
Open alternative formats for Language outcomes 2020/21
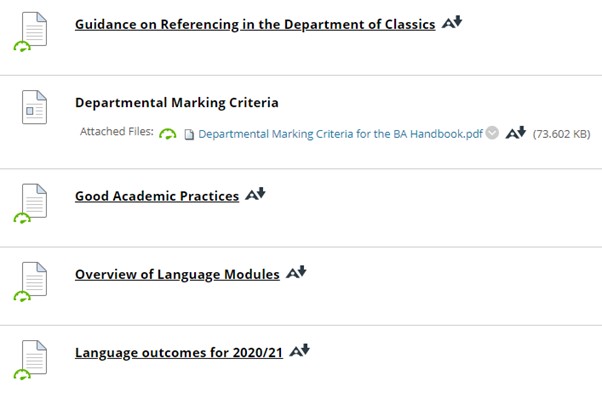299,350
